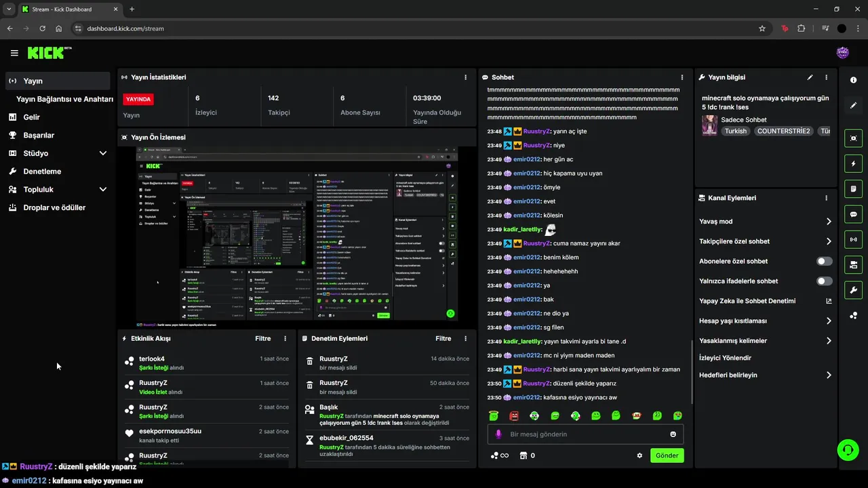Open Yasaklanmış kelimeler chevron
868x488 pixels.
point(829,341)
